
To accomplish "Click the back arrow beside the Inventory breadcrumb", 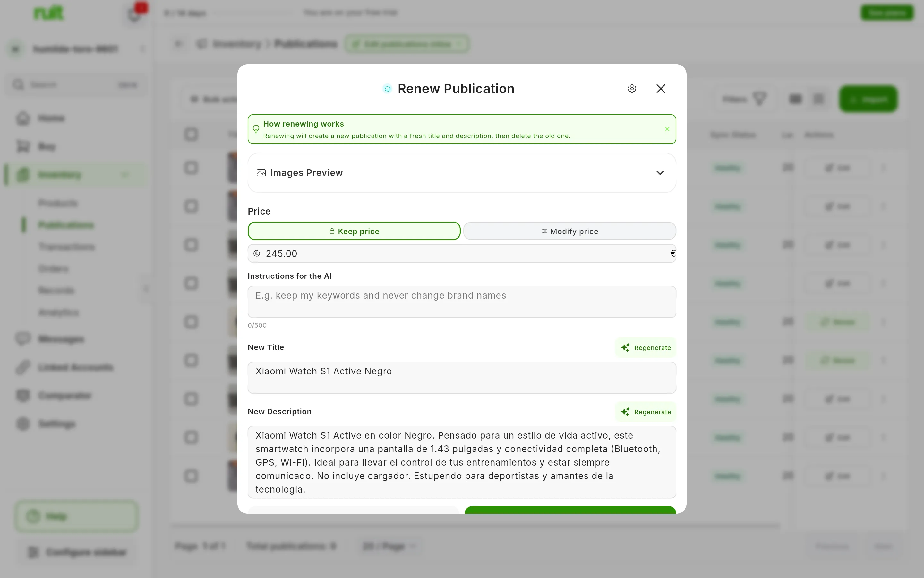I will click(x=178, y=44).
